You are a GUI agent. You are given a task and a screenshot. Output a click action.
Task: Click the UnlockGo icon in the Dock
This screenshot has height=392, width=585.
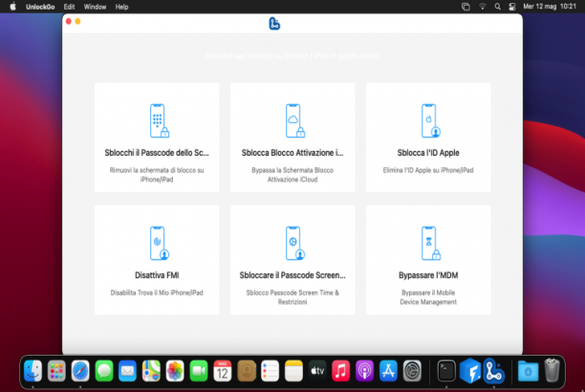pyautogui.click(x=493, y=371)
